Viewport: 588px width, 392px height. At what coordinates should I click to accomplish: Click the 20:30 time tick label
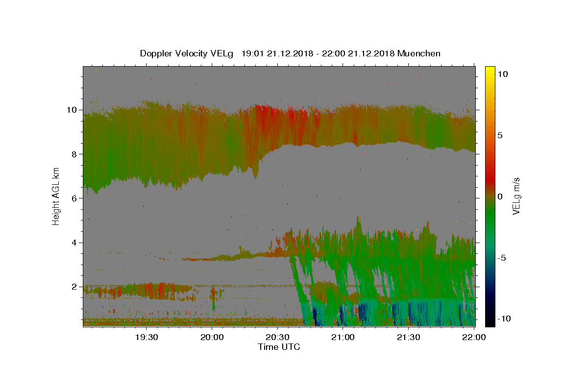277,337
